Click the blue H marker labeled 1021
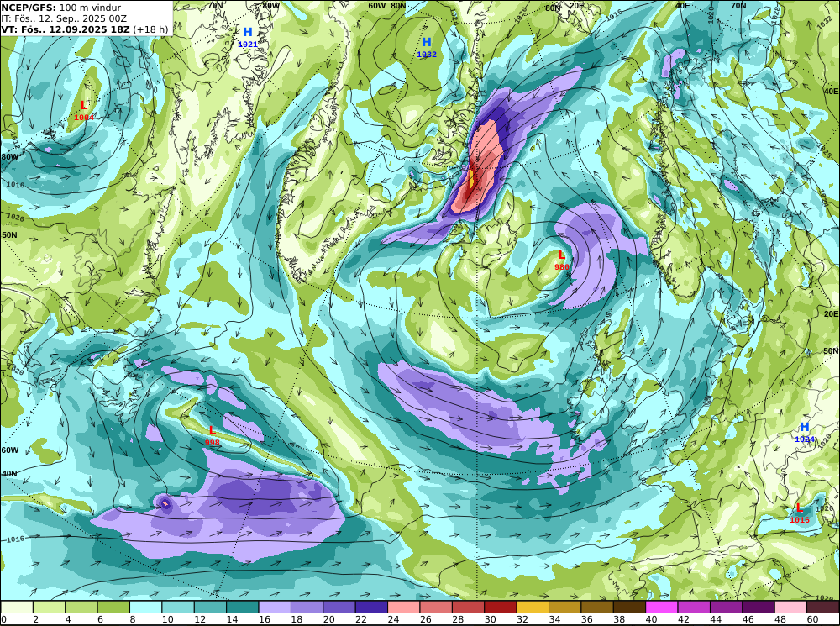 click(248, 32)
